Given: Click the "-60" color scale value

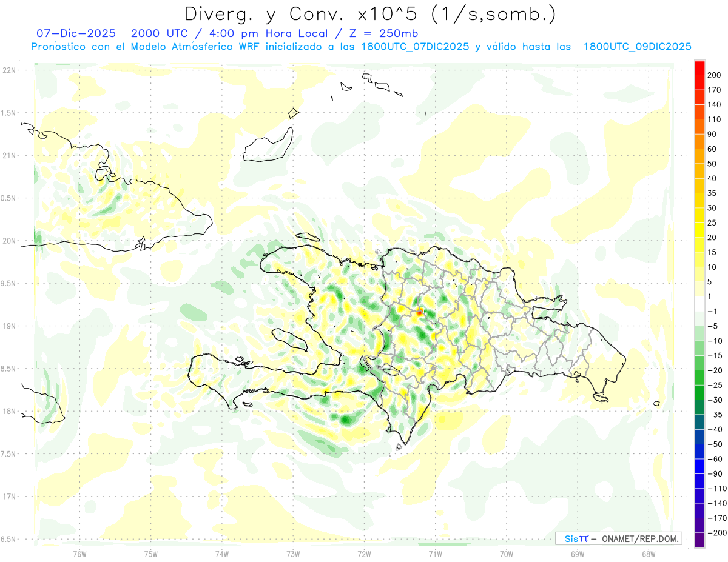Looking at the screenshot, I should coord(715,459).
